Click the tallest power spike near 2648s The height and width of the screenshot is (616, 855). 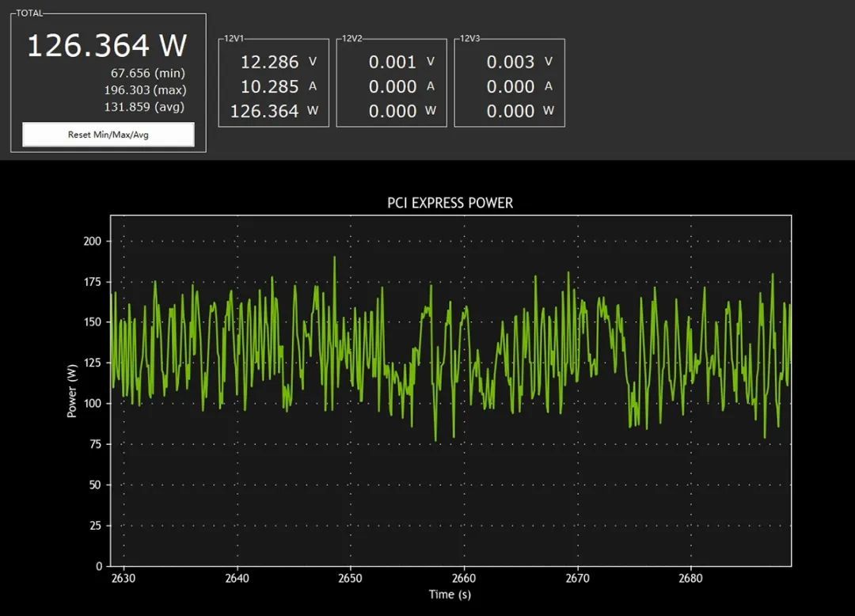(x=334, y=258)
